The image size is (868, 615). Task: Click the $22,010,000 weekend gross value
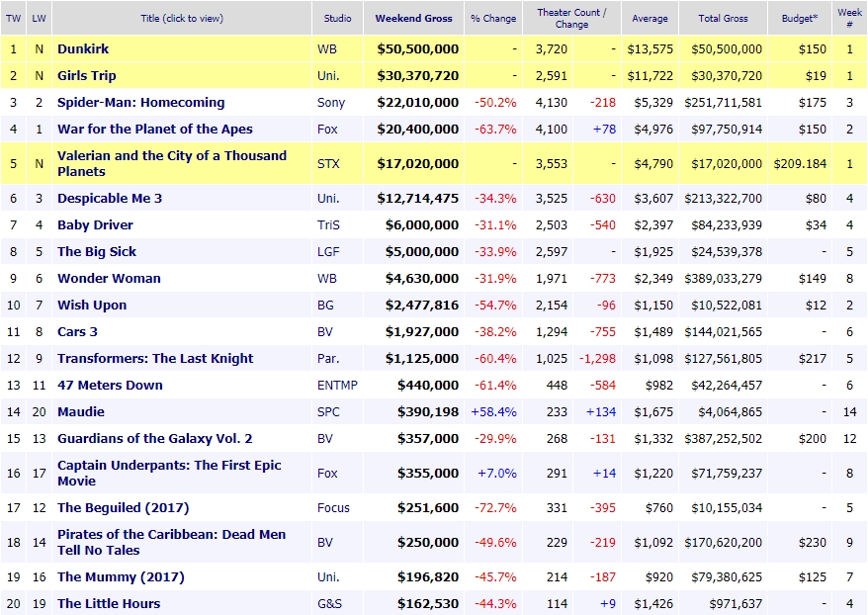(x=418, y=103)
